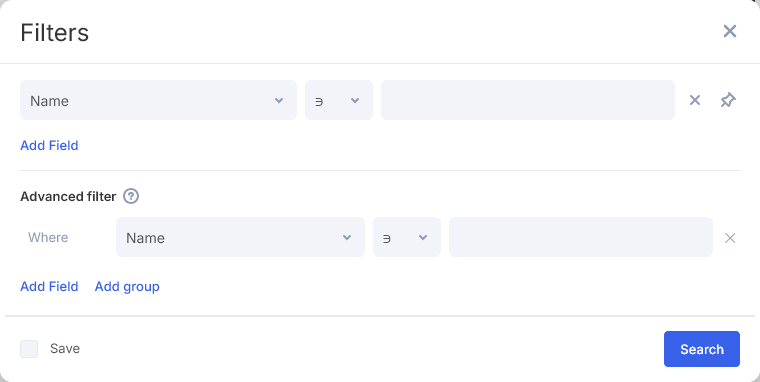
Task: Open the operator dropdown in the Advanced filter row
Action: (x=407, y=237)
